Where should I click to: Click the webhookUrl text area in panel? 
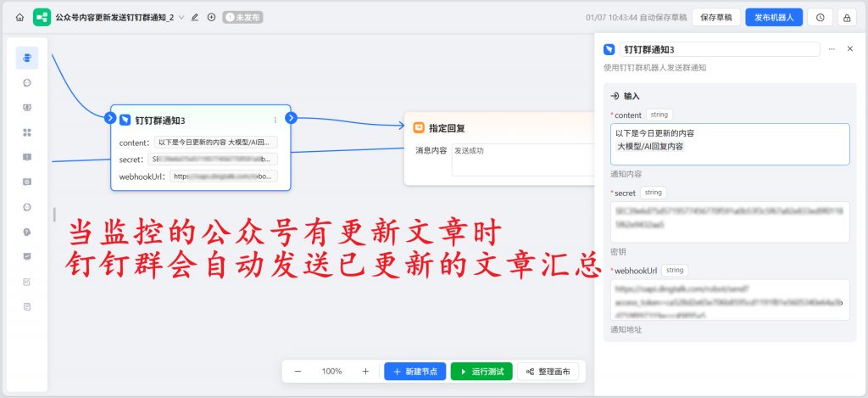tap(730, 300)
